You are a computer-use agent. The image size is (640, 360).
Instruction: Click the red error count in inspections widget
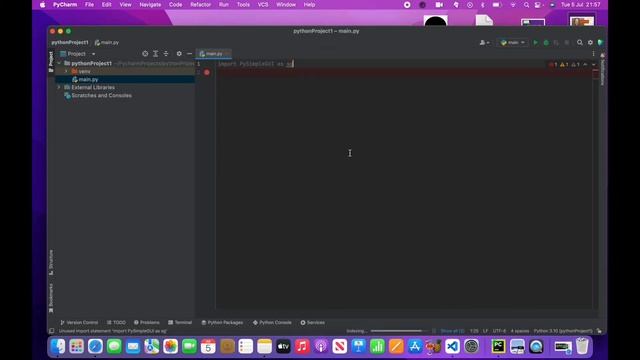click(553, 64)
